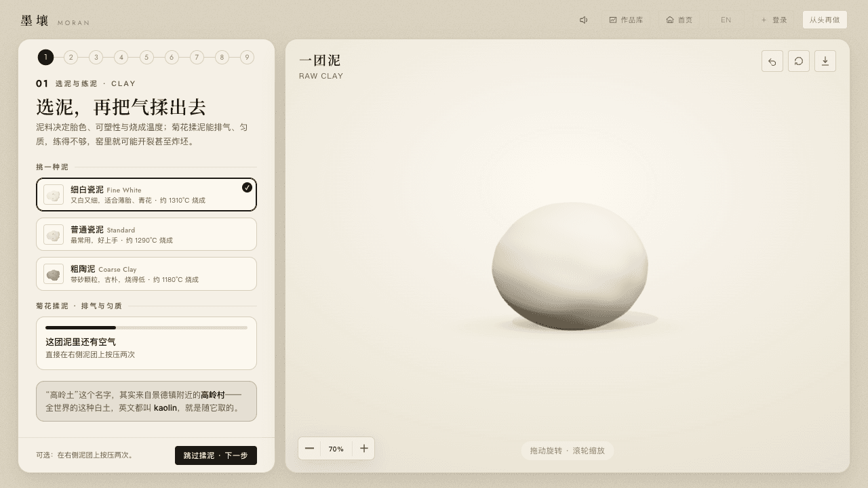868x488 pixels.
Task: Zoom in with the plus button
Action: coord(363,448)
